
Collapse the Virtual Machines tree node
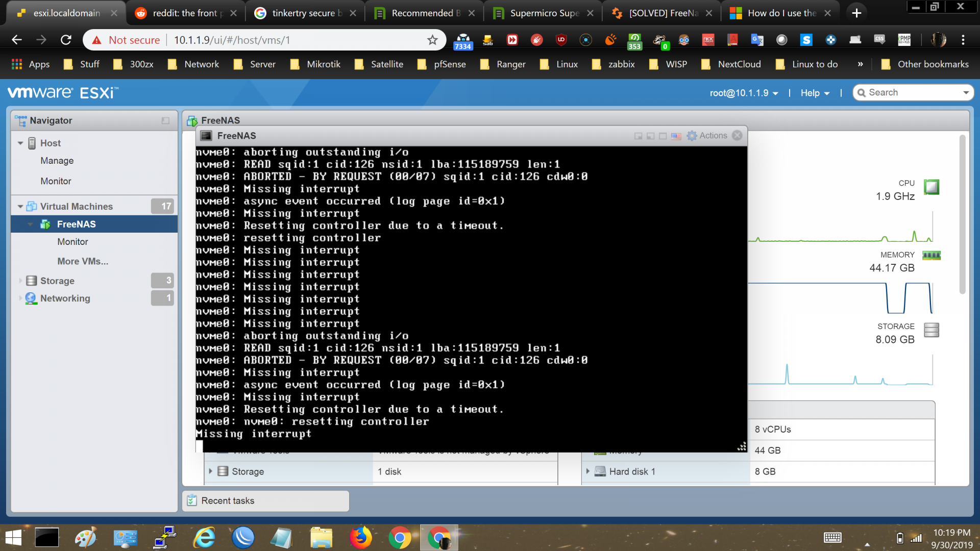20,207
